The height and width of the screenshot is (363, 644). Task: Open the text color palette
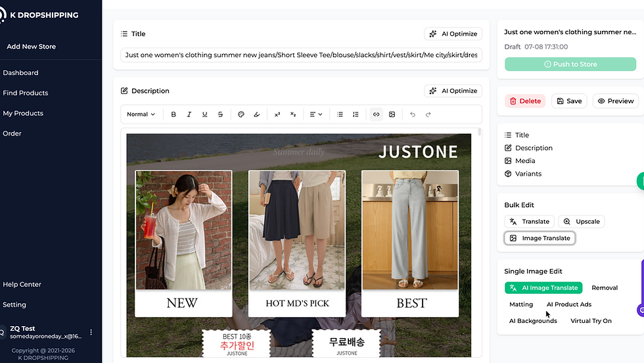[241, 114]
